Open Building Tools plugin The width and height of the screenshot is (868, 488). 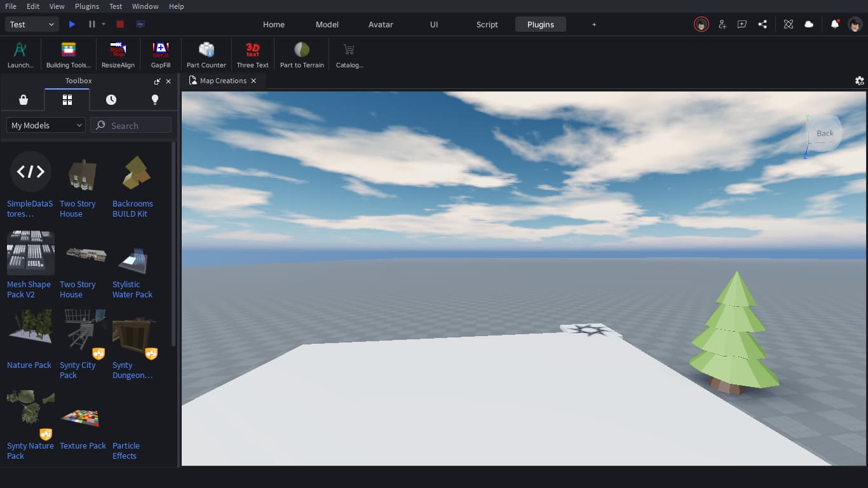[69, 55]
